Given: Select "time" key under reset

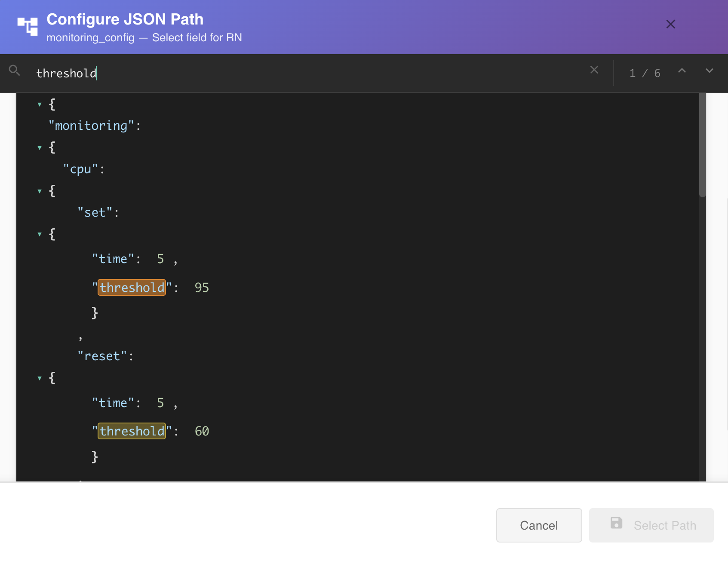Looking at the screenshot, I should [113, 403].
